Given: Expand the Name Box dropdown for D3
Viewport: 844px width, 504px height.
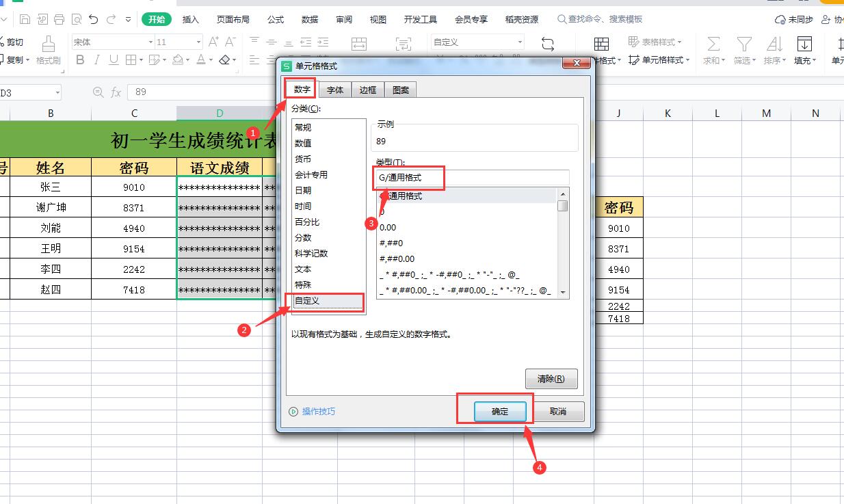Looking at the screenshot, I should [56, 92].
